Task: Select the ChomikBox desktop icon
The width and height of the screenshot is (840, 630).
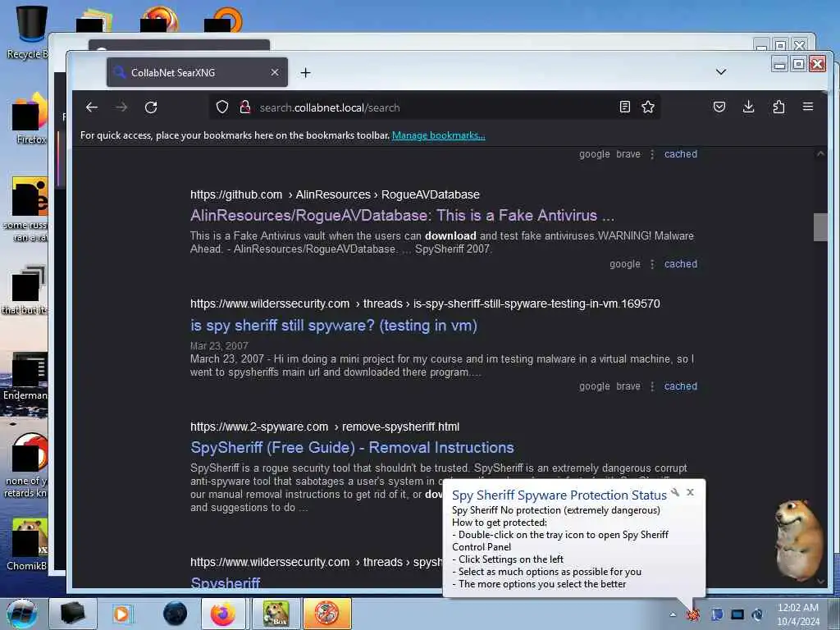Action: 28,545
